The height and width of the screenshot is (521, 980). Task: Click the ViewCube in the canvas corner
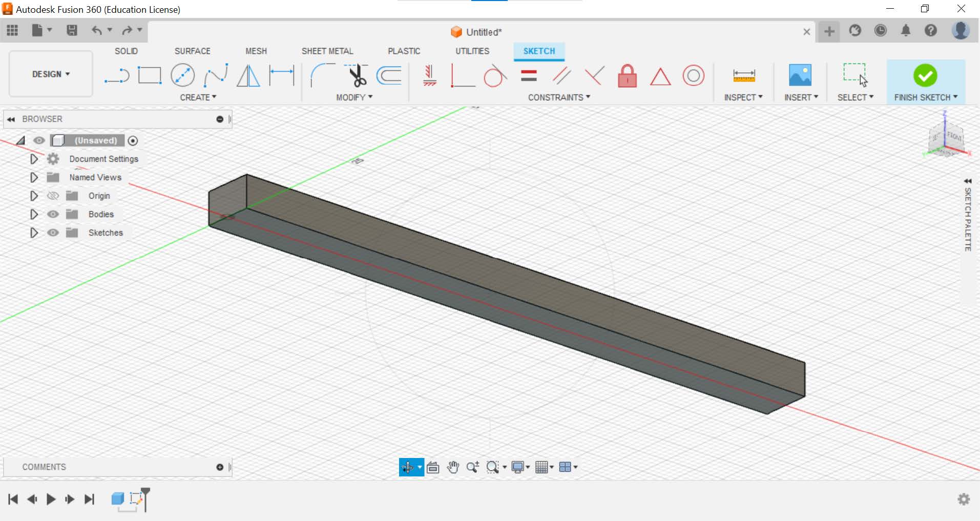(946, 137)
